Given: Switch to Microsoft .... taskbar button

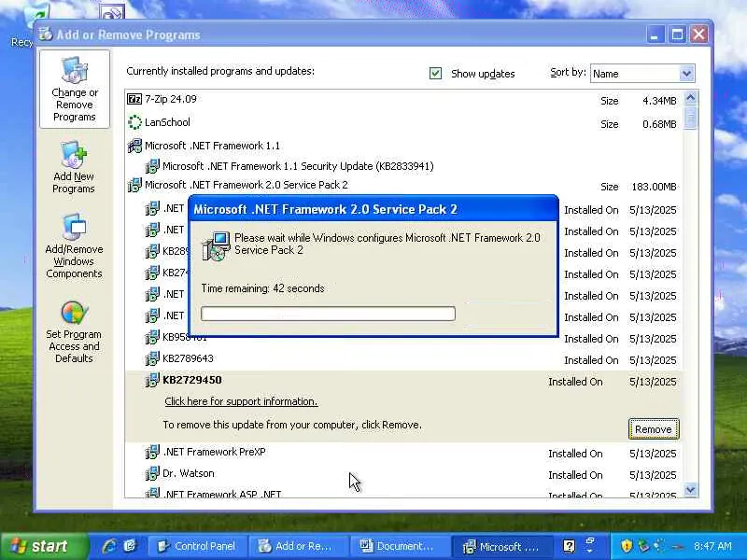Looking at the screenshot, I should [x=502, y=546].
